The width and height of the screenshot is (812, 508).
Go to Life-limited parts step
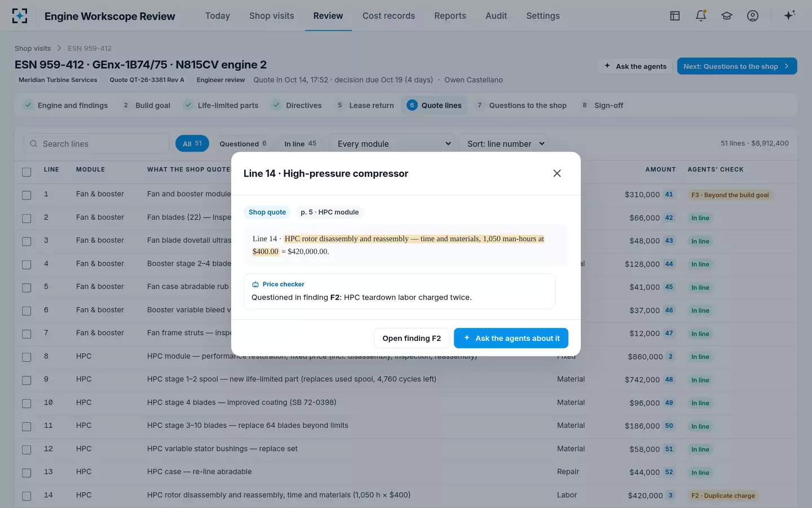pyautogui.click(x=222, y=106)
